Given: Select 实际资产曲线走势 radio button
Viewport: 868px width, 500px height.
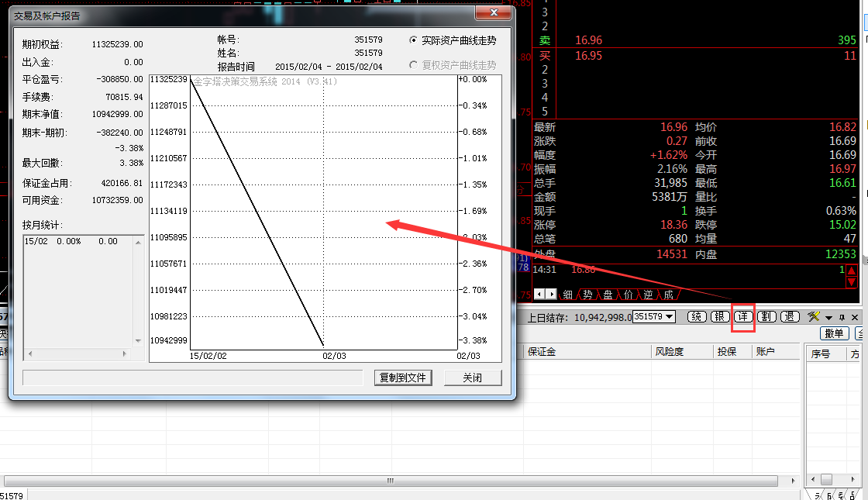Looking at the screenshot, I should (x=414, y=40).
